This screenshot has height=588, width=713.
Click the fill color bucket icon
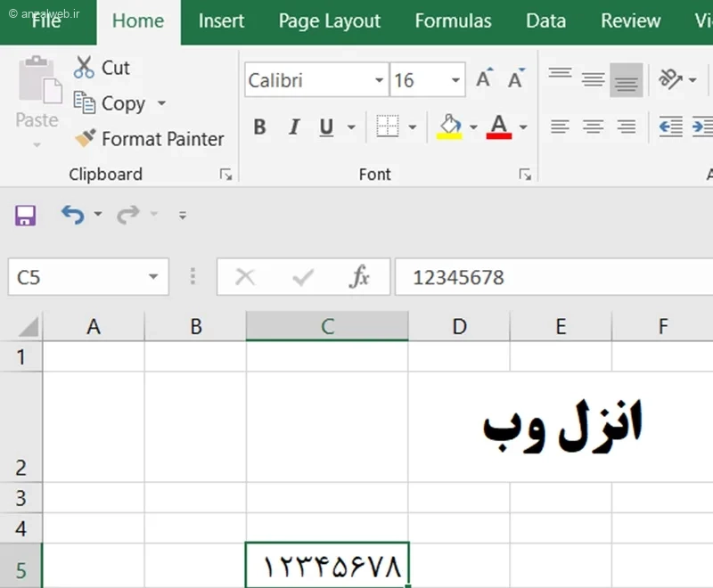click(449, 127)
